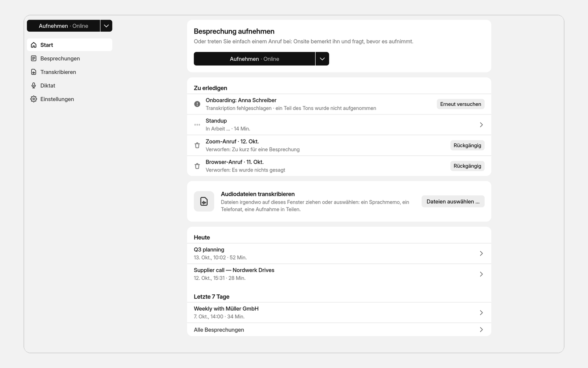Click Rückgängig for the Zoom-Anruf entry
588x368 pixels.
(467, 145)
